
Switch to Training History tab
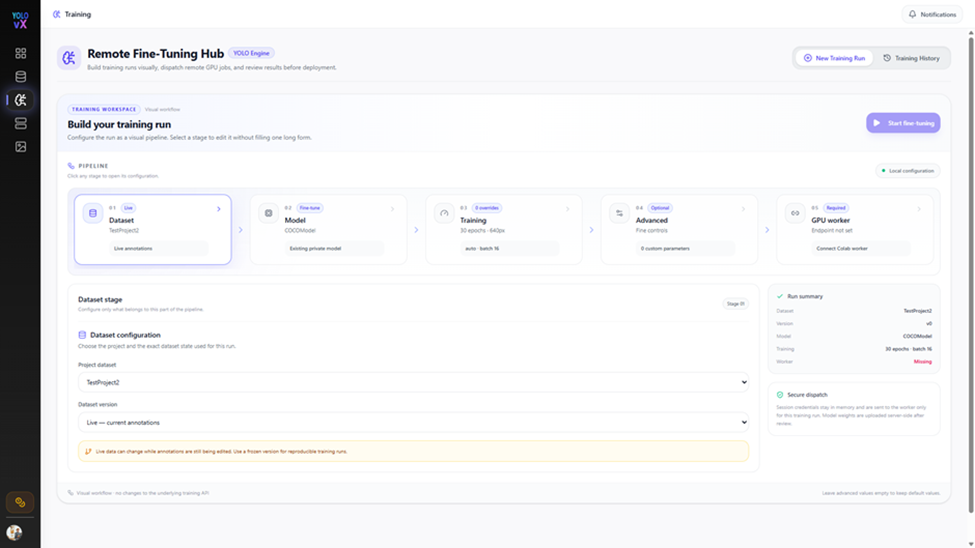[912, 58]
